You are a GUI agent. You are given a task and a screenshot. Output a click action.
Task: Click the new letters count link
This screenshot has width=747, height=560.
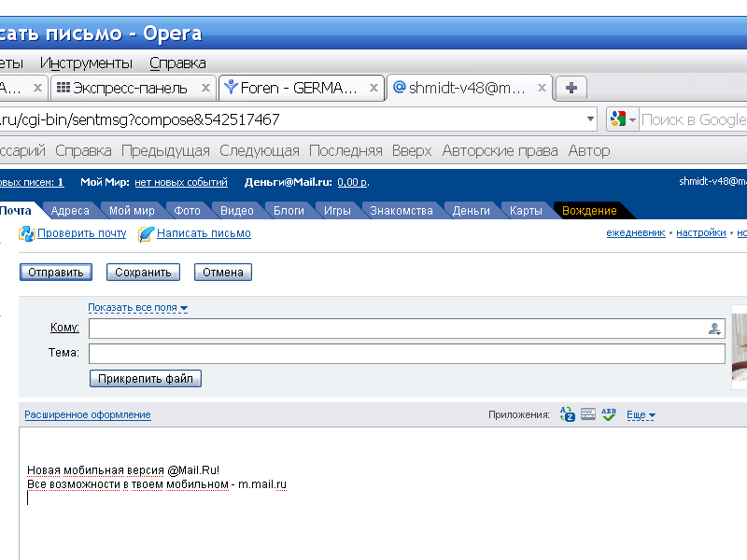coord(32,182)
